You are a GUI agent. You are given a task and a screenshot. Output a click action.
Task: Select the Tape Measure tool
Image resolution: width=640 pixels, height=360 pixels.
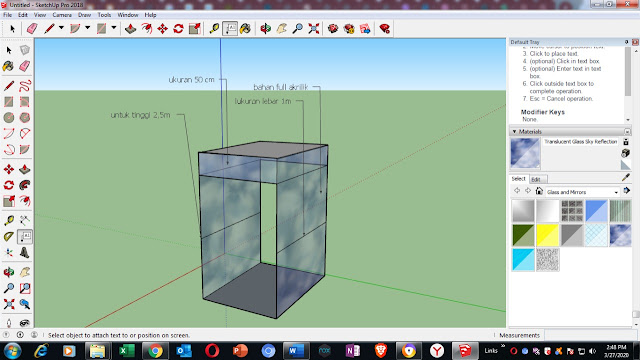(x=214, y=29)
